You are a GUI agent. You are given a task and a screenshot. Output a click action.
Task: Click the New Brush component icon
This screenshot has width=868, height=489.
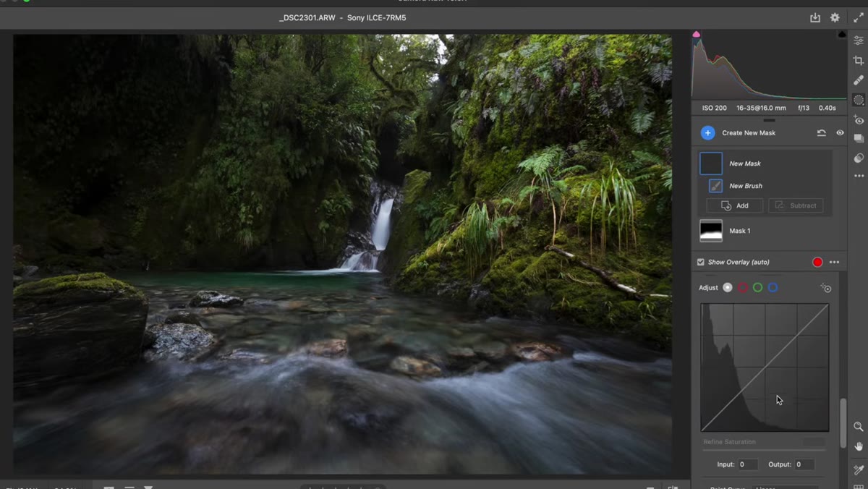pyautogui.click(x=715, y=186)
